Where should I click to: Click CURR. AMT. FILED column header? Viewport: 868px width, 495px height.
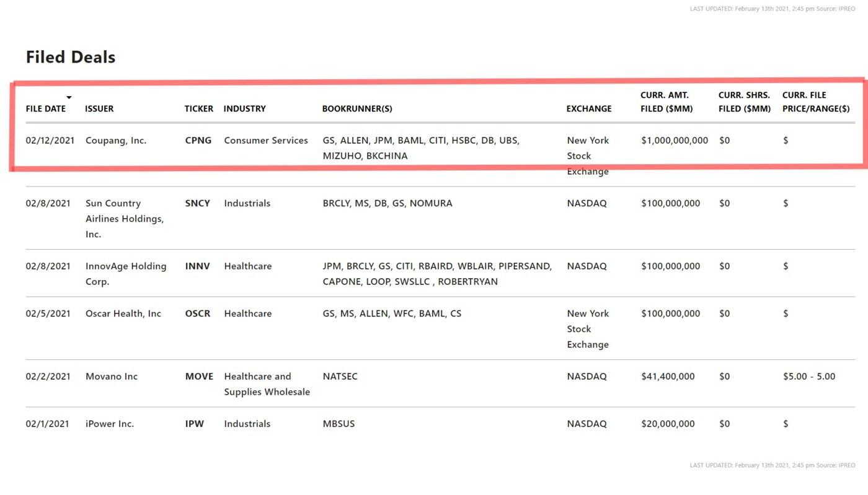pyautogui.click(x=666, y=102)
